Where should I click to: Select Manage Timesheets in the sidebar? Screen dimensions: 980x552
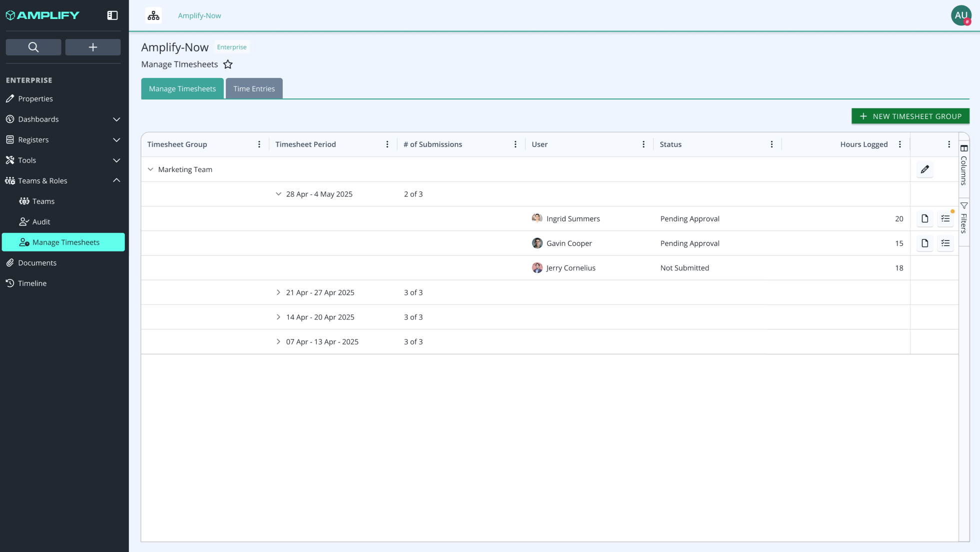click(x=63, y=242)
